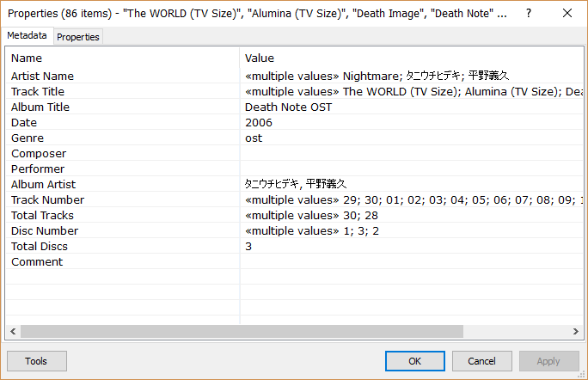
Task: Select the Total Discs row label
Action: (x=40, y=246)
